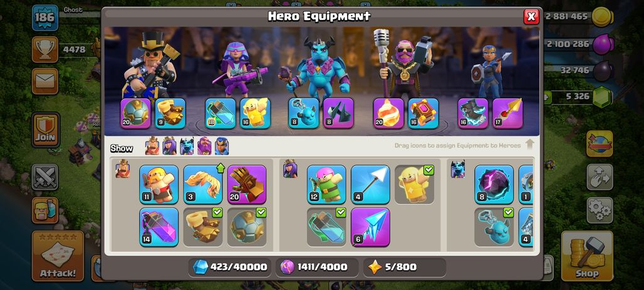Select the level 6 Frozen Arrow equipment
This screenshot has height=290, width=644.
[370, 227]
